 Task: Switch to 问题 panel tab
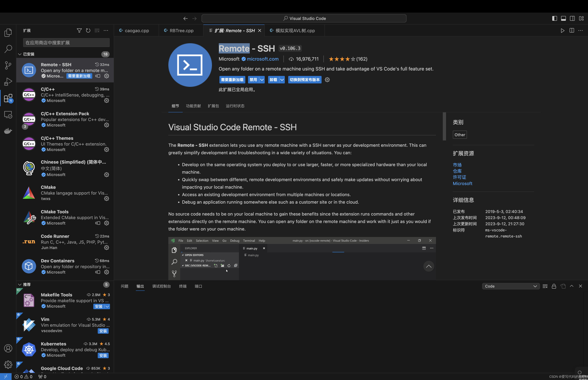point(125,286)
